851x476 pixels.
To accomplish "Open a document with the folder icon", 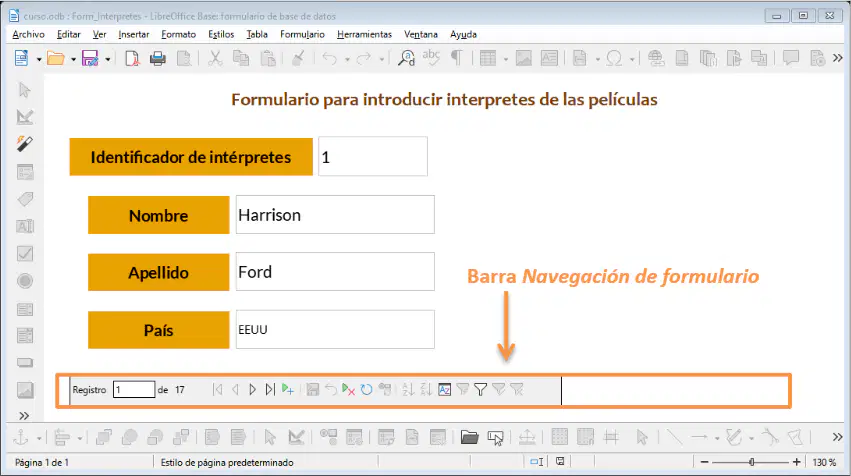I will point(55,58).
